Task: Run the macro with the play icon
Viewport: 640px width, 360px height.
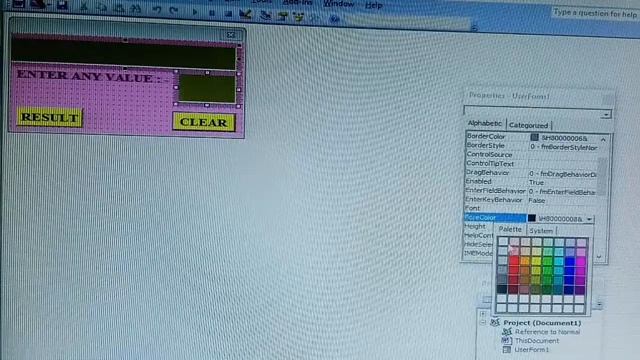Action: (x=195, y=12)
